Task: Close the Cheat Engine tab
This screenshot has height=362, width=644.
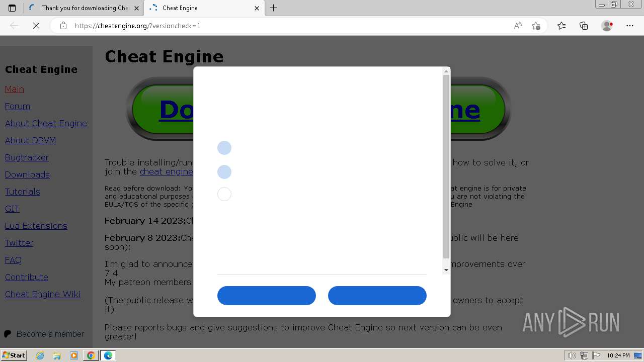Action: pos(257,8)
